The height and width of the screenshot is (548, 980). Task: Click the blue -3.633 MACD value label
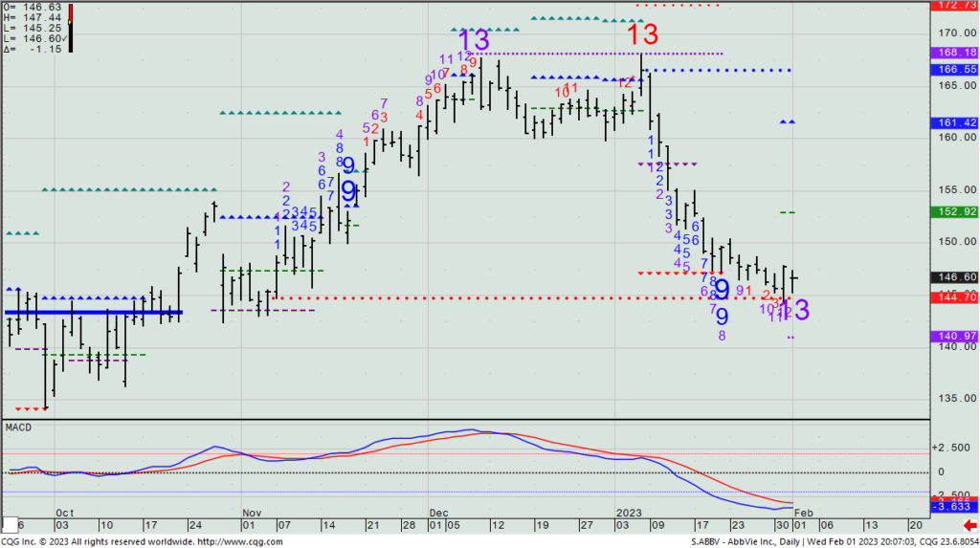point(953,508)
